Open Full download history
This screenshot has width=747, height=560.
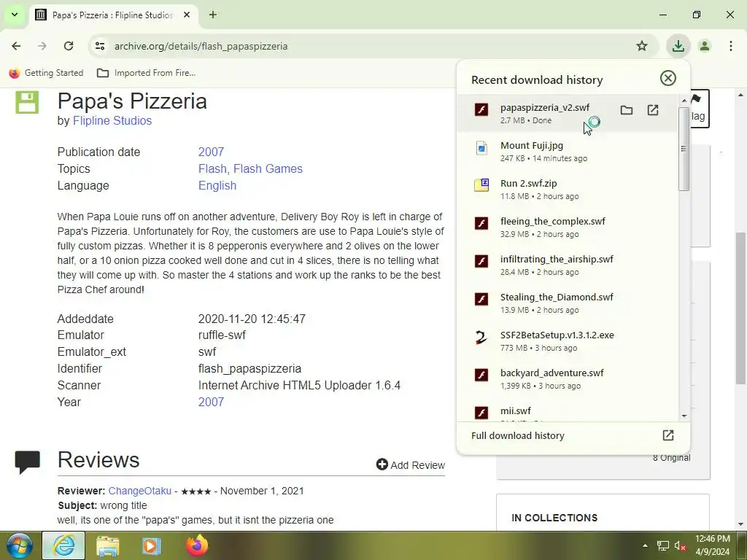(573, 435)
